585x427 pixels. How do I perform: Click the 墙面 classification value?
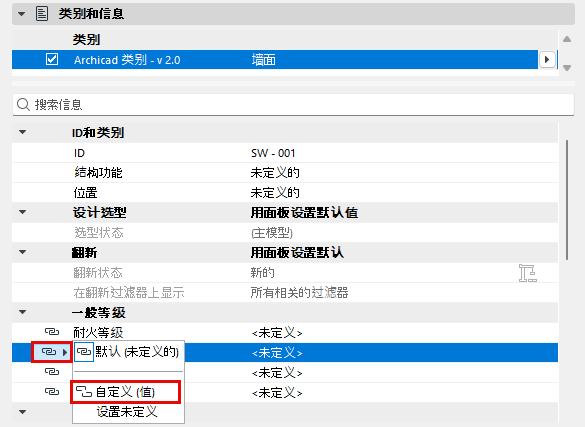click(263, 60)
